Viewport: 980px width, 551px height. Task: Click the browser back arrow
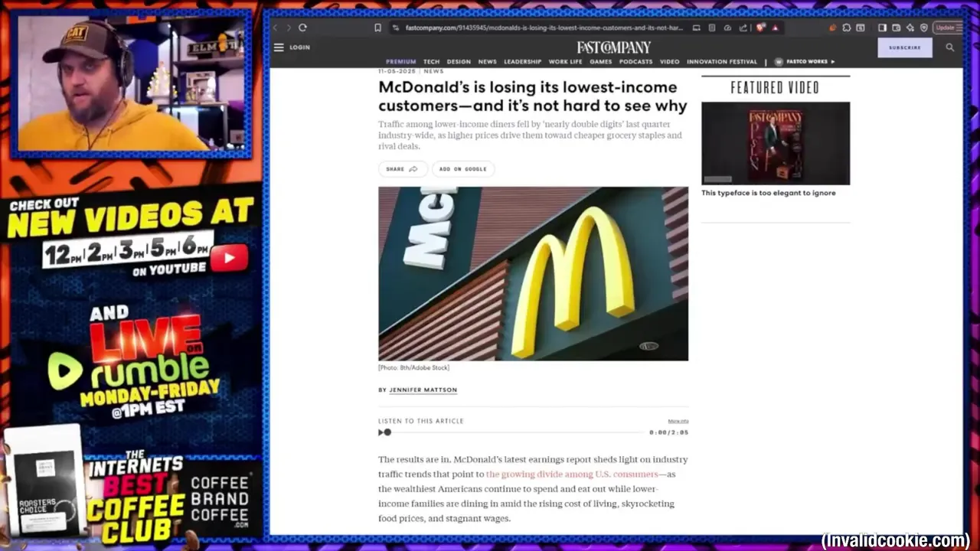tap(276, 28)
